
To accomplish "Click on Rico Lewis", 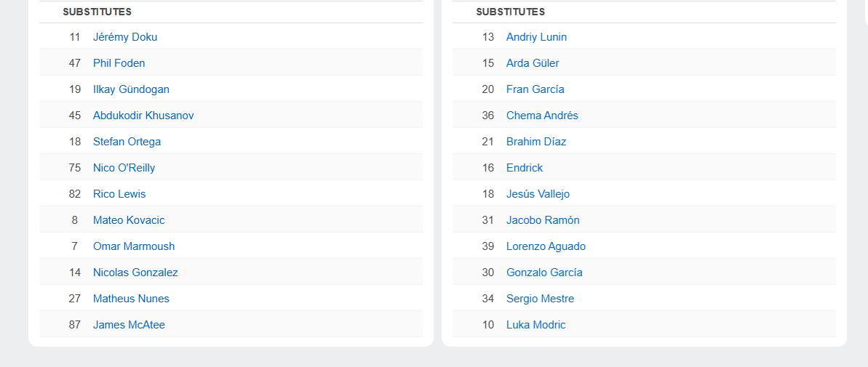I will click(x=119, y=194).
